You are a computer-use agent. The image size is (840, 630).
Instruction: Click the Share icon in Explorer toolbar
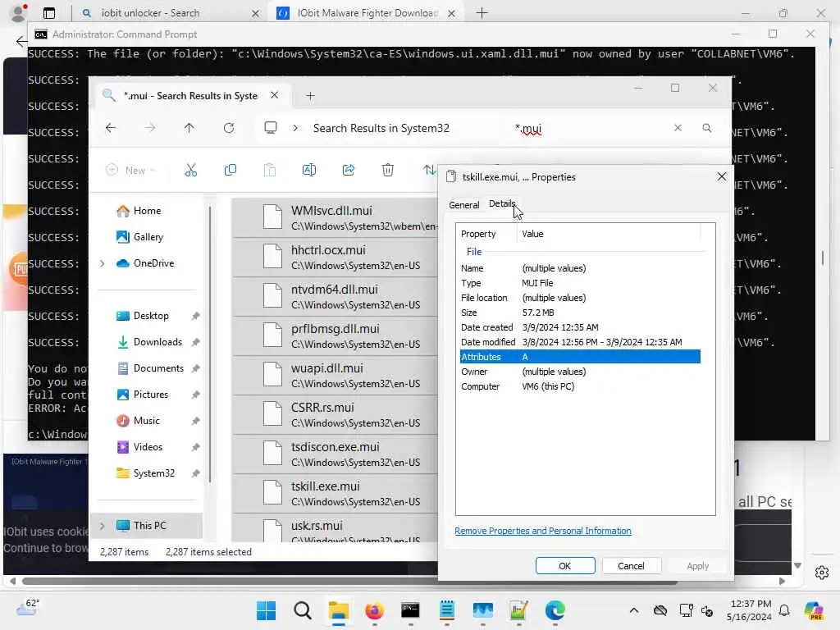click(349, 171)
